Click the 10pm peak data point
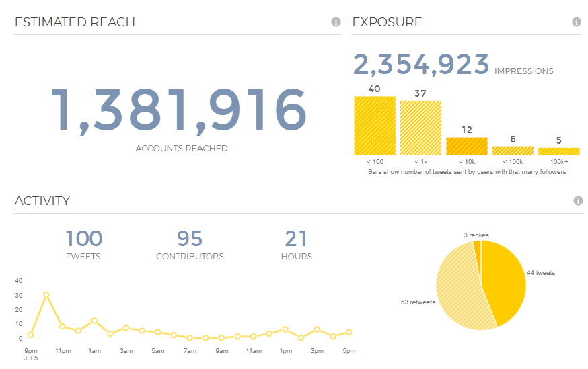The width and height of the screenshot is (588, 369). 46,295
